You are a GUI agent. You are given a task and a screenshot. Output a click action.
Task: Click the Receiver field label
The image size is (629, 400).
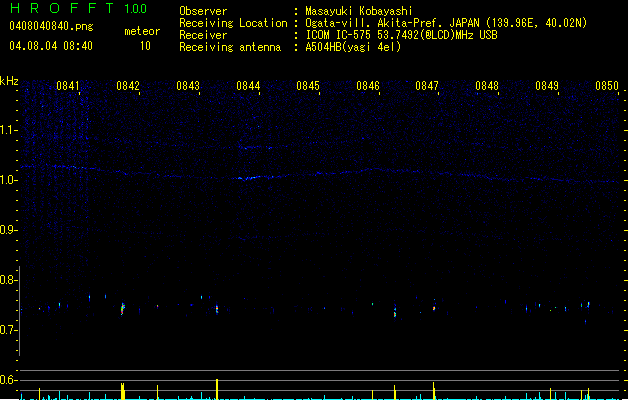[x=203, y=35]
